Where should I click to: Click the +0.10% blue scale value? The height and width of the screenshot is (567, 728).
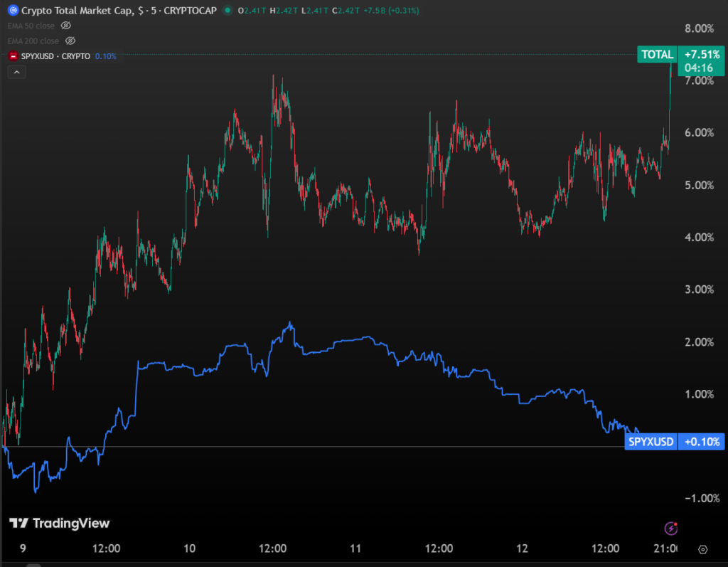702,442
